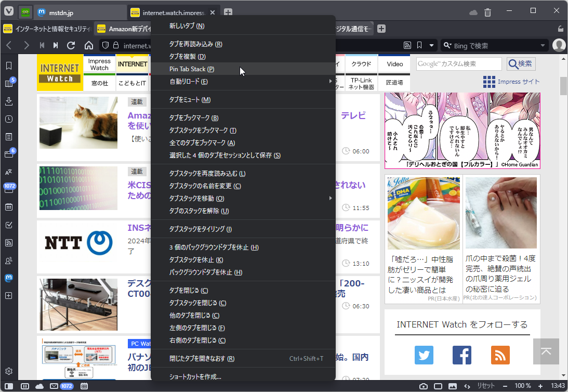The height and width of the screenshot is (392, 568).
Task: Adjust the zoom slider in the status bar
Action: pyautogui.click(x=523, y=386)
